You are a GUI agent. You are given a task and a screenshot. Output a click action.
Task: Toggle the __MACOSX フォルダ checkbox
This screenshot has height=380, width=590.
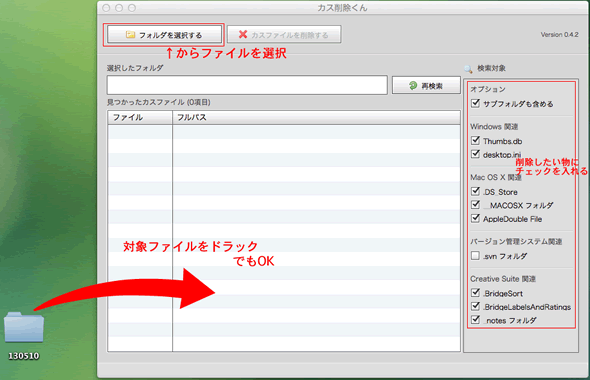pos(476,205)
